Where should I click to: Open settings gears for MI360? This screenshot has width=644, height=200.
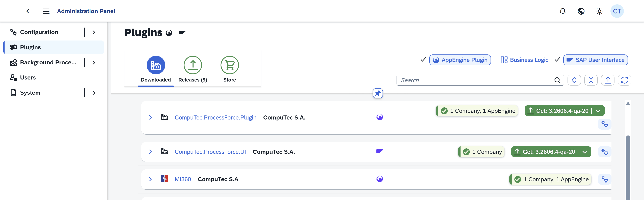pyautogui.click(x=604, y=179)
